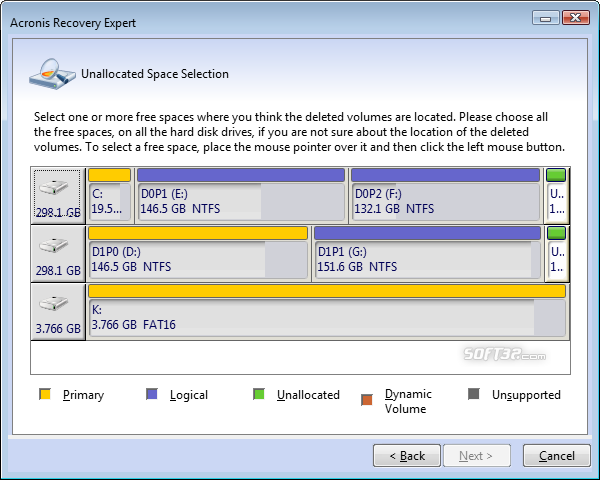Click the D0P1 (E:) 146.5 GB partition
The image size is (600, 480).
click(241, 195)
